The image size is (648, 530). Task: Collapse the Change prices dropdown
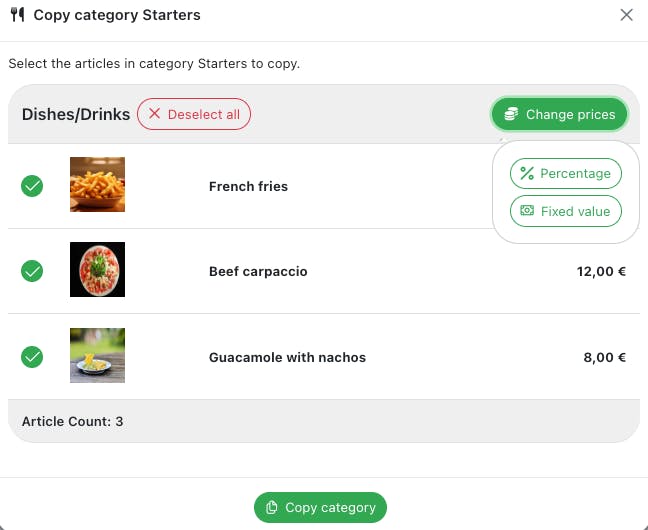560,114
